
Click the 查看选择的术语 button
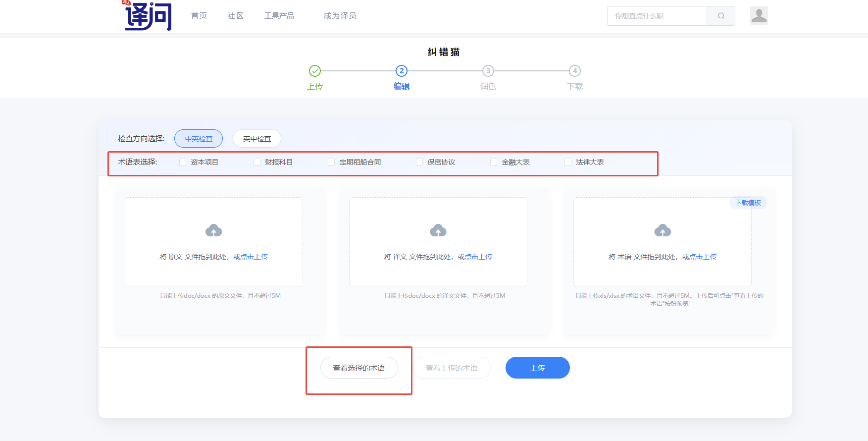(359, 368)
